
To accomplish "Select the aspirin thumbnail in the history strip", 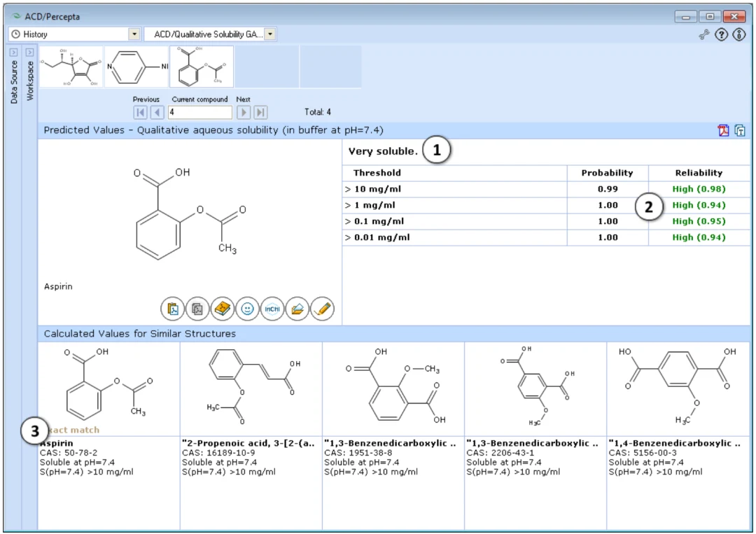I will coord(202,67).
